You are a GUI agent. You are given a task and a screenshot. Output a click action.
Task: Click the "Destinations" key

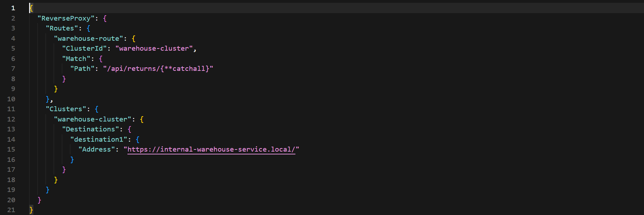[90, 129]
